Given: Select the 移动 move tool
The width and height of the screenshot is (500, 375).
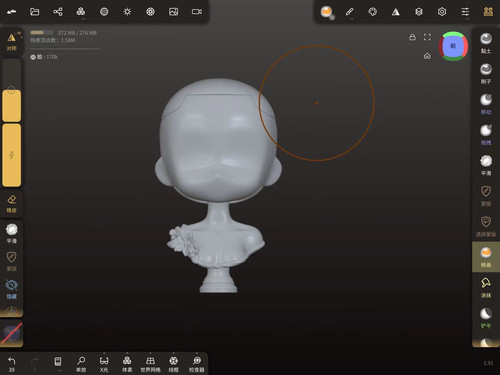Looking at the screenshot, I should point(486,104).
